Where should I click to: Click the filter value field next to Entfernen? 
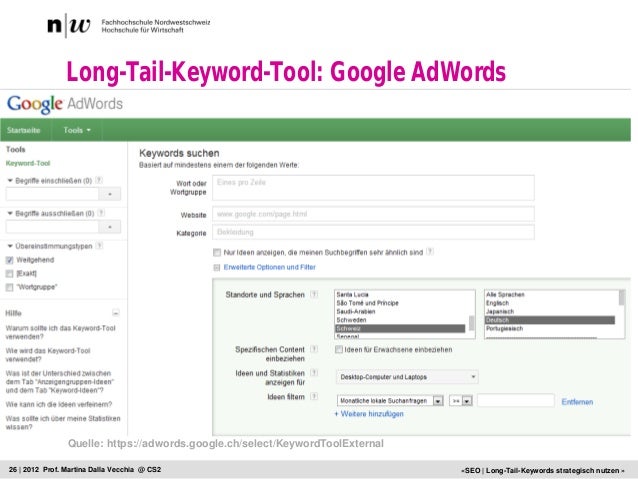(x=516, y=401)
